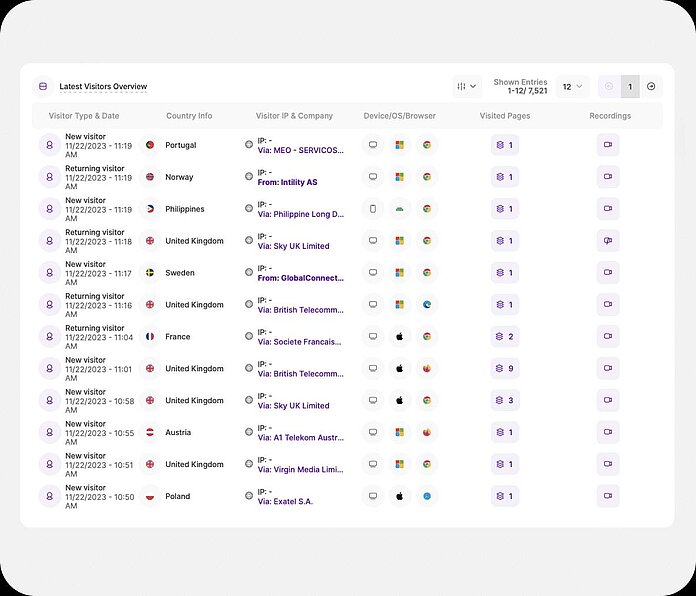696x596 pixels.
Task: Expand the entries-per-page dropdown showing 12
Action: click(x=573, y=87)
